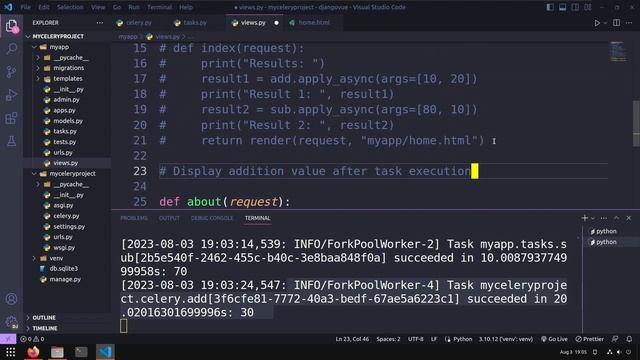Open the Edit menu
The image size is (640, 360).
click(44, 7)
